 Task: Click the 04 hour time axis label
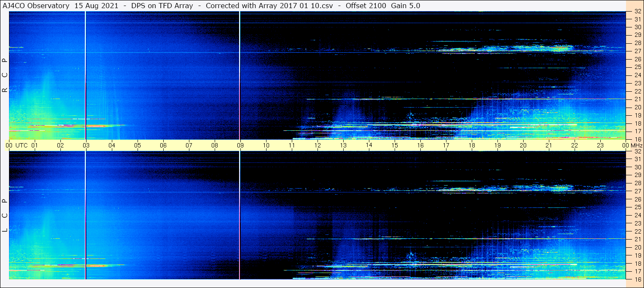[x=111, y=145]
